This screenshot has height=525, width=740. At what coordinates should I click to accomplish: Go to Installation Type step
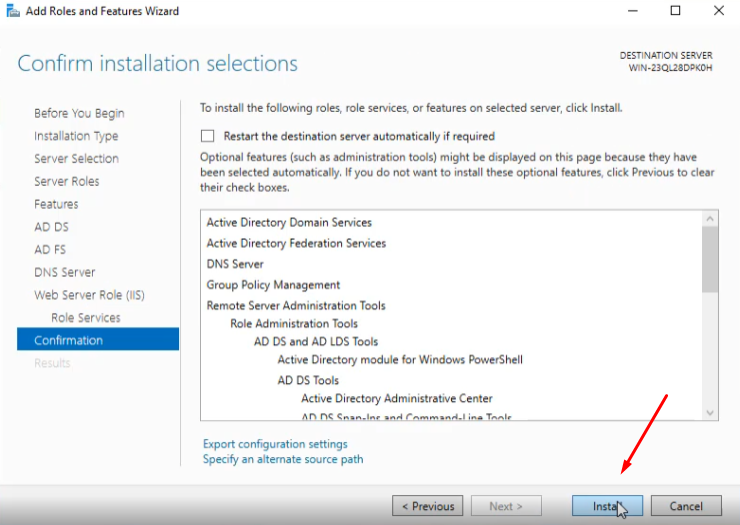point(76,136)
